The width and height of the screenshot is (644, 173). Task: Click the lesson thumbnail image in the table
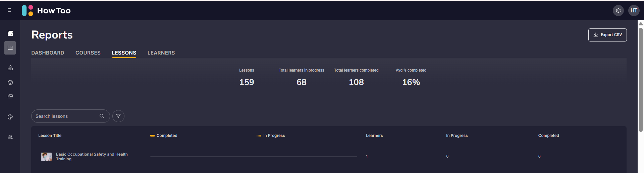[x=46, y=157]
